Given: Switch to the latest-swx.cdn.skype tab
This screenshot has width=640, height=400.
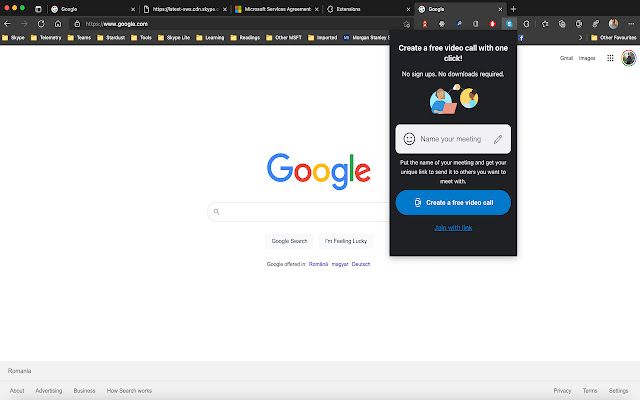Looking at the screenshot, I should (184, 9).
